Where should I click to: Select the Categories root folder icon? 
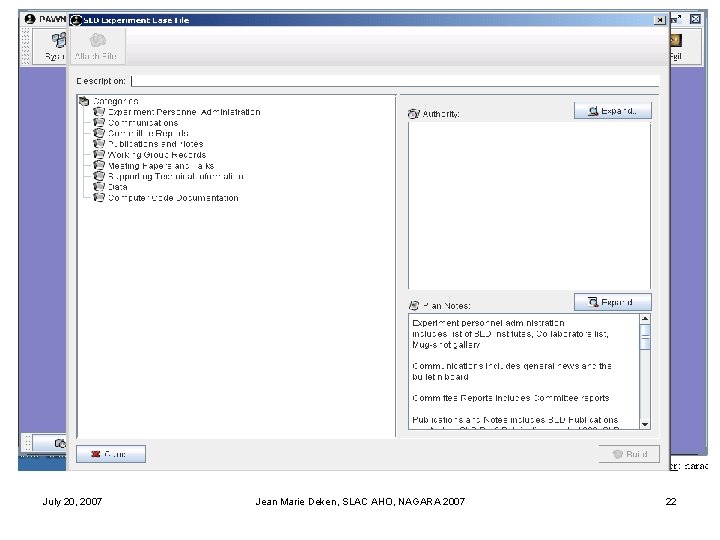[84, 101]
